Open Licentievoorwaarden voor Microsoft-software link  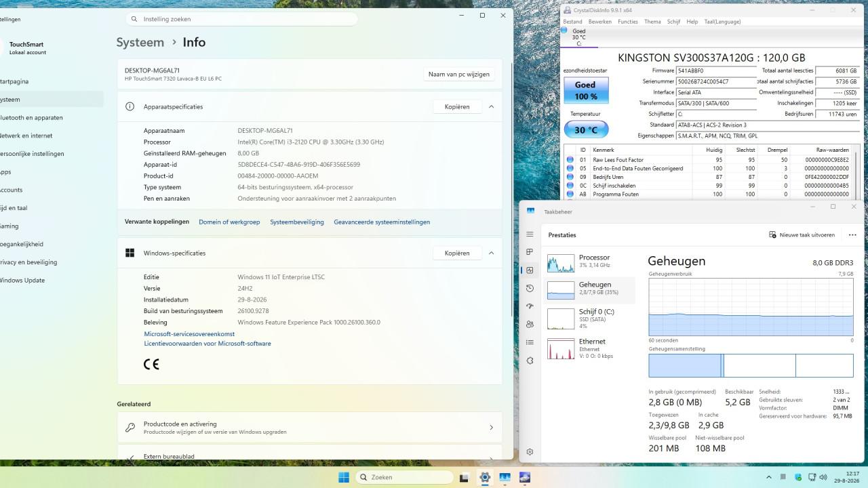(x=208, y=344)
